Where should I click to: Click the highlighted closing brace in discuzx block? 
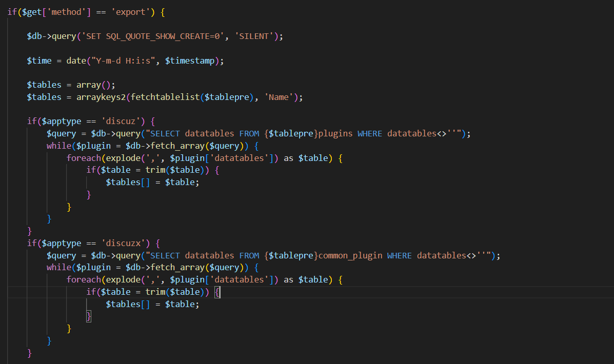(x=89, y=316)
